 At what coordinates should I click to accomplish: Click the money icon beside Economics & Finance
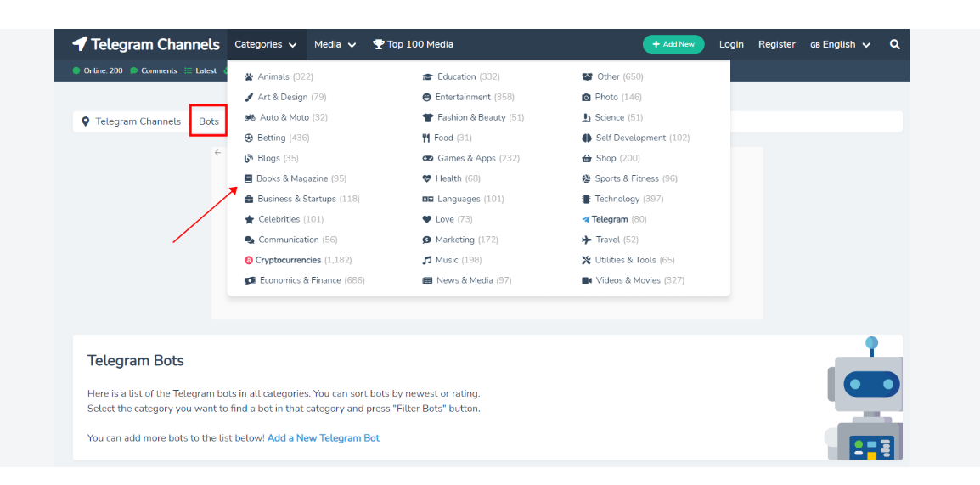250,280
